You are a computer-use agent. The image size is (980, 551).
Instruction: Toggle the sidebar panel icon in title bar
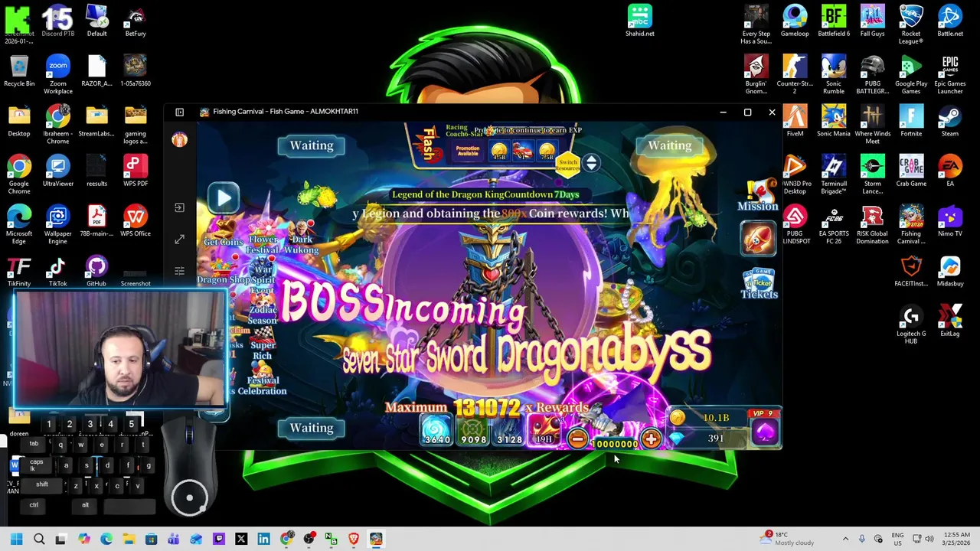(x=179, y=112)
